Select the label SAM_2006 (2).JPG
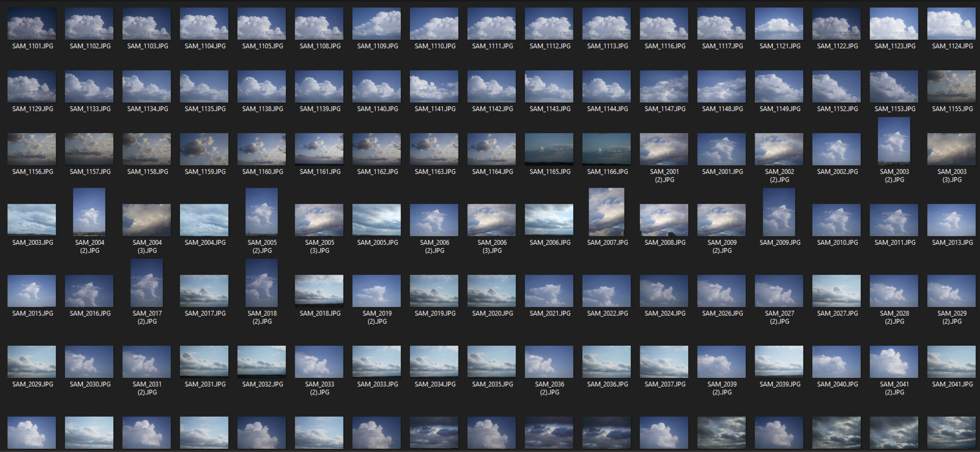The width and height of the screenshot is (980, 452). [435, 246]
